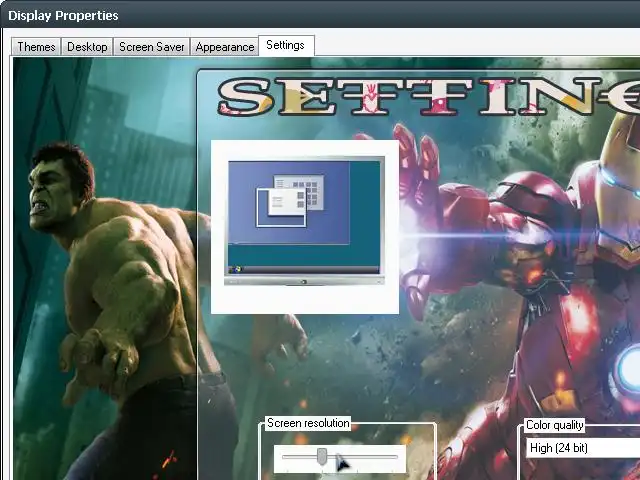
Task: Open the Desktop tab
Action: [x=87, y=47]
